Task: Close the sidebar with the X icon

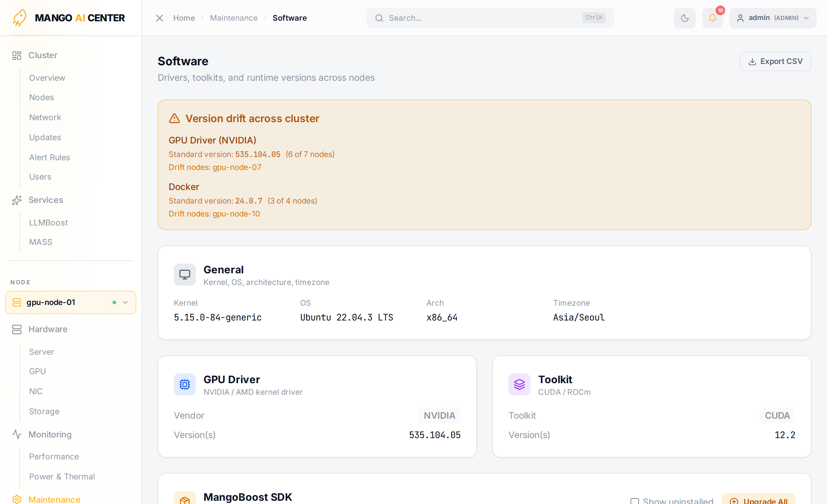Action: pos(160,18)
